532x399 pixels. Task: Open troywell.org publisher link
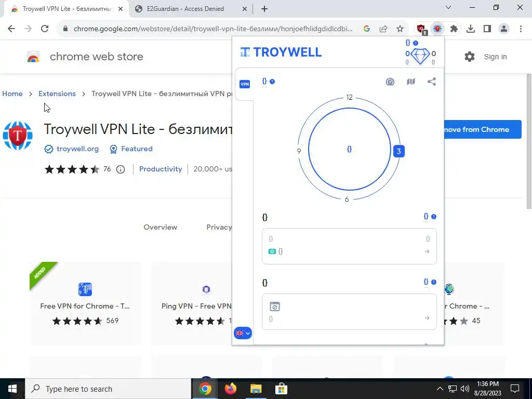tap(77, 149)
